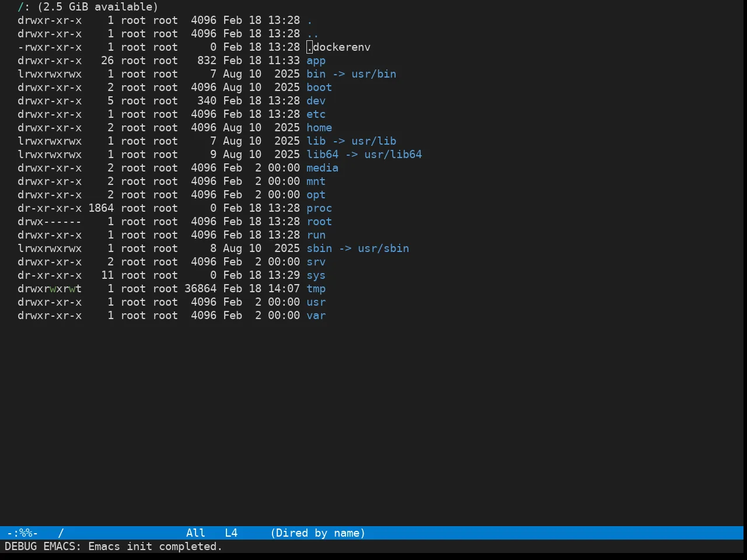Click 'L4' line number in mode line
The image size is (747, 560).
231,533
